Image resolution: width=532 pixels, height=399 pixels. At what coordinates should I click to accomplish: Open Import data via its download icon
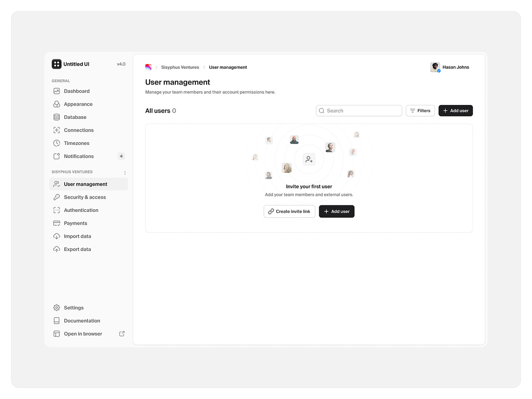[56, 236]
